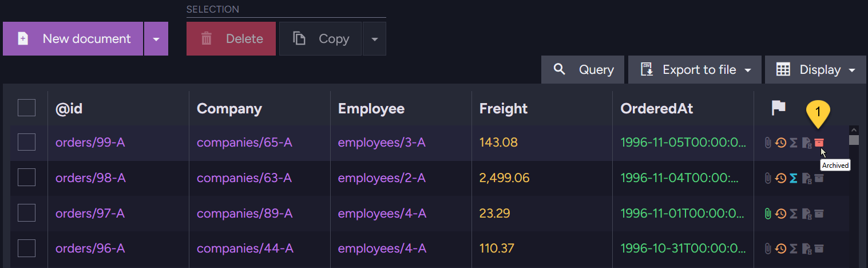Click the Copy button
This screenshot has height=268, width=868.
click(x=320, y=39)
